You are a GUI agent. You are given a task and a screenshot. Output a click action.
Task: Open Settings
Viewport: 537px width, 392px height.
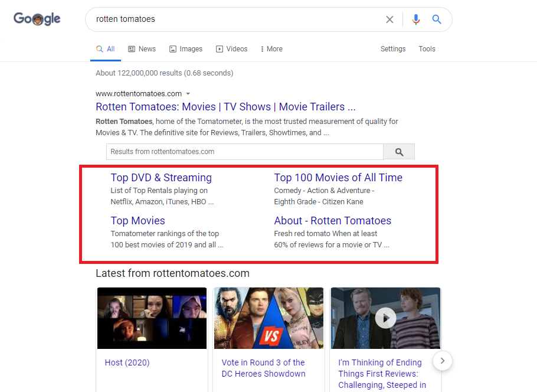pyautogui.click(x=393, y=49)
